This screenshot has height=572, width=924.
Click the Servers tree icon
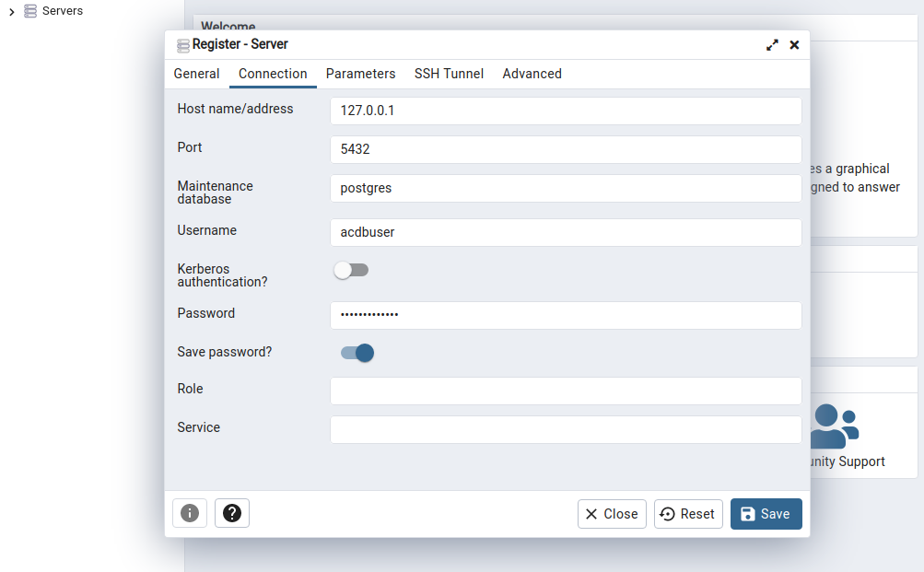30,11
